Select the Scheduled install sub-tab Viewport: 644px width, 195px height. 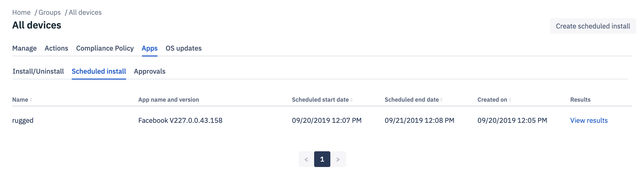pos(99,71)
